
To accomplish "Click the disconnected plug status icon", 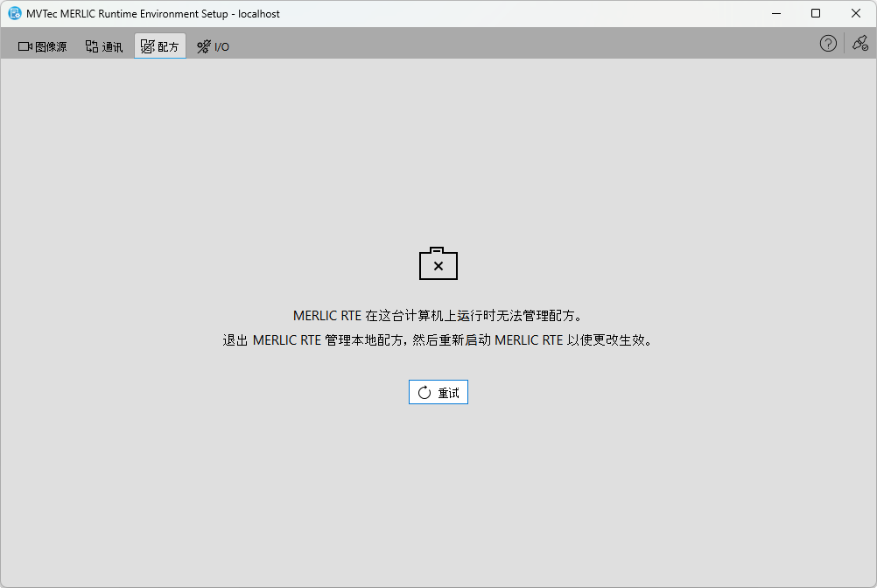I will (859, 42).
